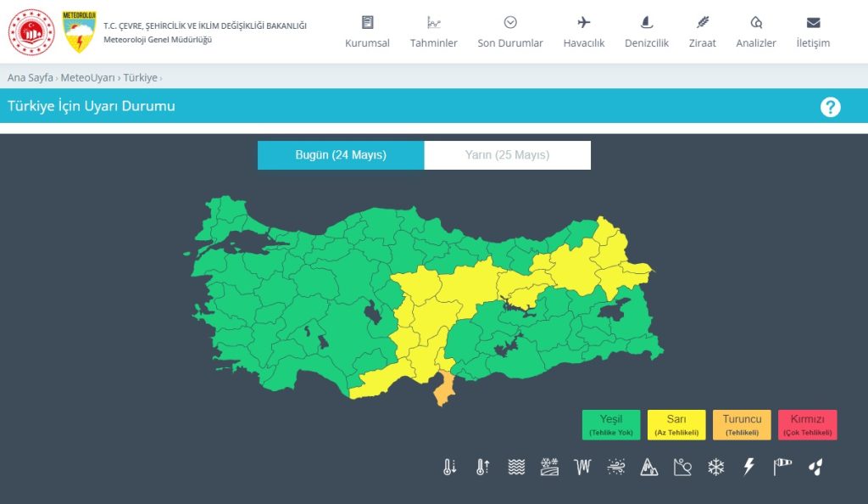This screenshot has width=868, height=504.
Task: Click the Türkiye breadcrumb link
Action: click(140, 77)
